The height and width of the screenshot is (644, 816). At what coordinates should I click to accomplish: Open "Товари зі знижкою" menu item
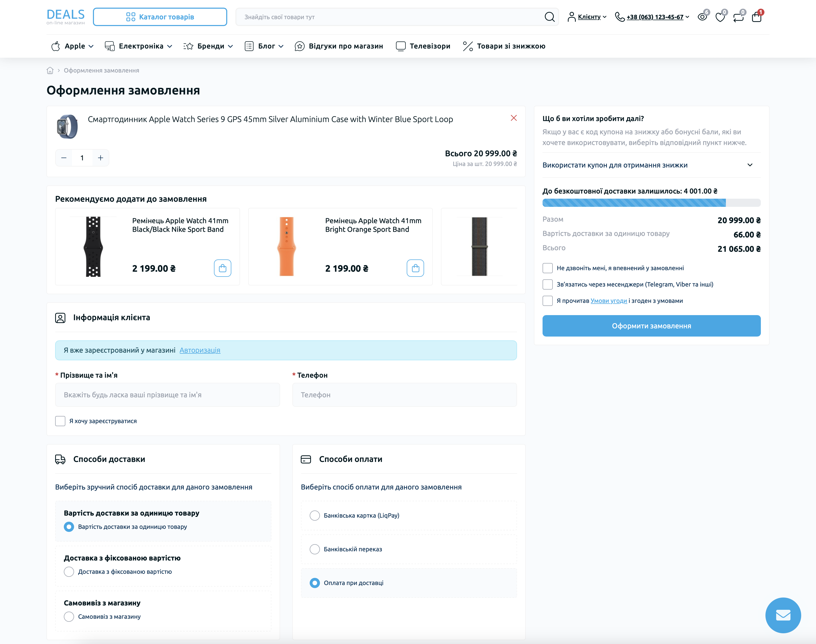[504, 46]
